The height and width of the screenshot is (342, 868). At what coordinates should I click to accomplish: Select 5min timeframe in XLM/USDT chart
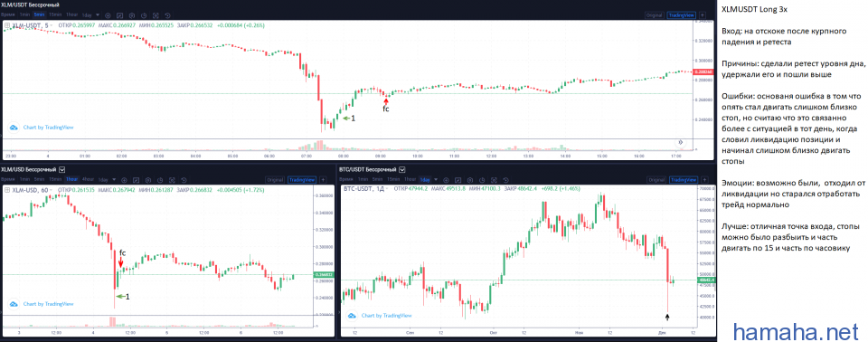39,15
